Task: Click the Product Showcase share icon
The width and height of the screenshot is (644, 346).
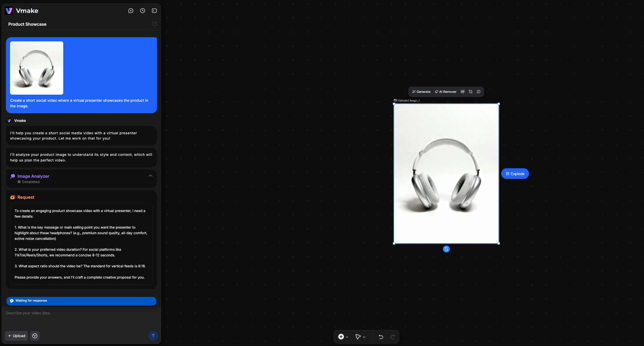Action: click(154, 24)
